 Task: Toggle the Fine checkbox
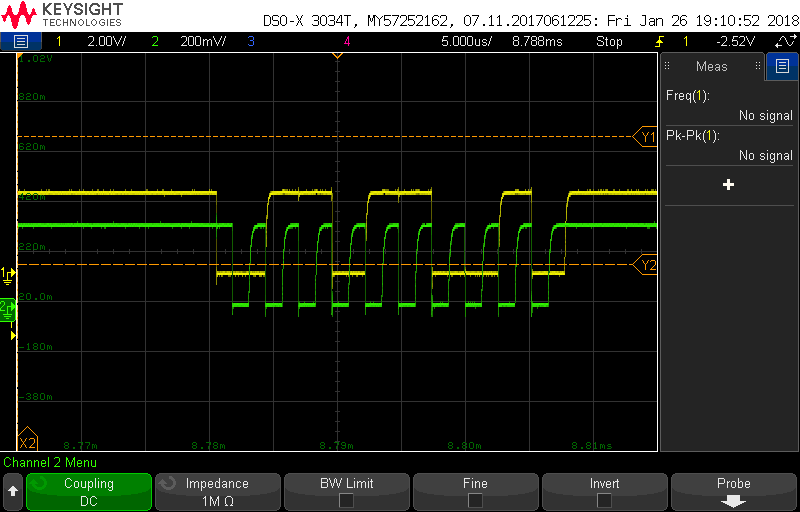click(475, 500)
